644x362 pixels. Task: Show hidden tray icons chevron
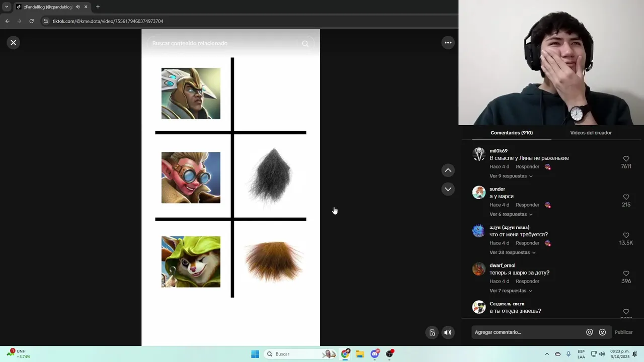click(x=547, y=354)
